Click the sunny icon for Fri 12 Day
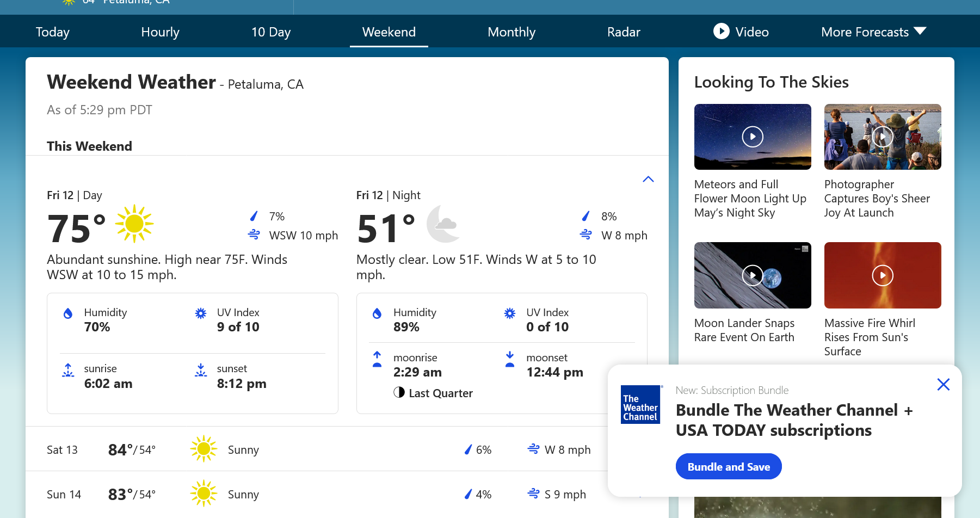The image size is (980, 518). tap(134, 224)
